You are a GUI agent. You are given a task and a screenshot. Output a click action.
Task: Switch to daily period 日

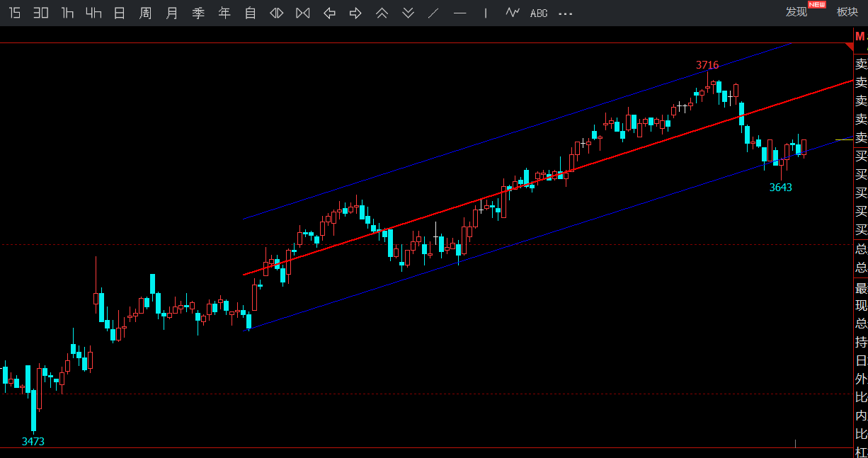[x=120, y=13]
